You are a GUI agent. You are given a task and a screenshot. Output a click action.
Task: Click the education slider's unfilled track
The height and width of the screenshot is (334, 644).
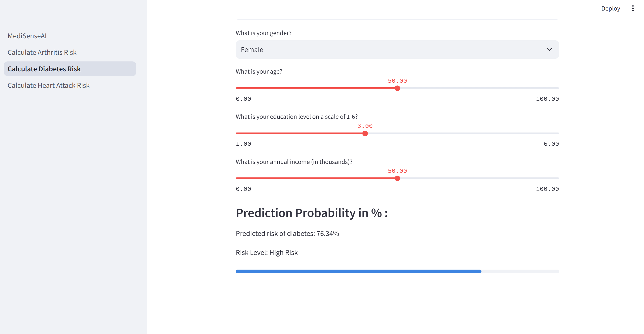click(462, 133)
